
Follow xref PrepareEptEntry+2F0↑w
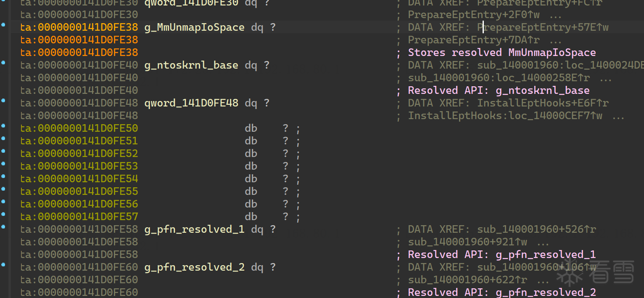point(474,15)
